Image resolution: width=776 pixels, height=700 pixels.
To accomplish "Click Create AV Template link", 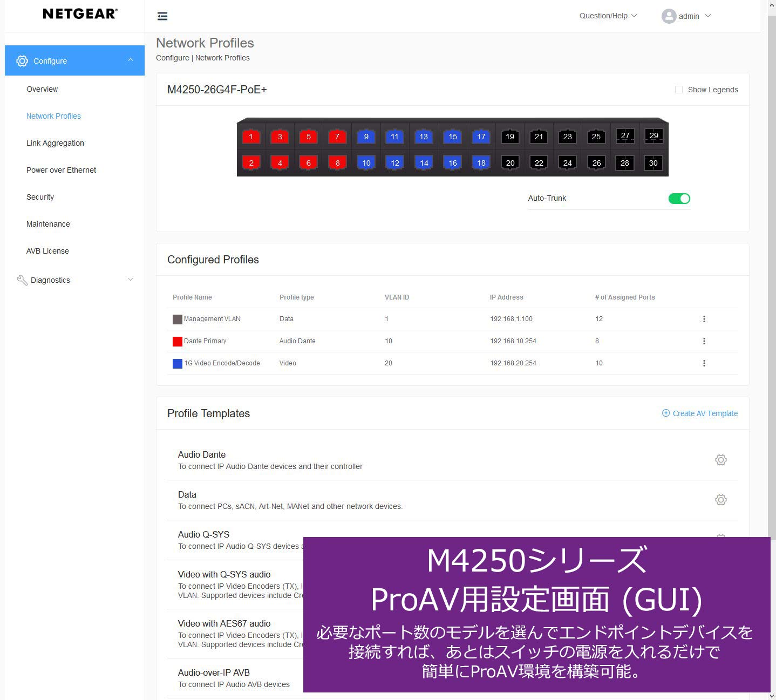I will (x=705, y=413).
